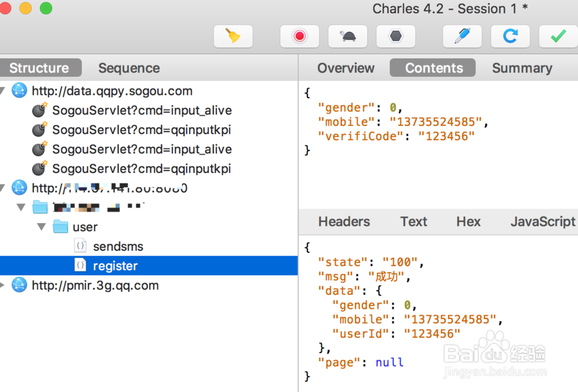Click the globe icon beside data.qqpy.sogou.com
This screenshot has height=392, width=578.
19,90
